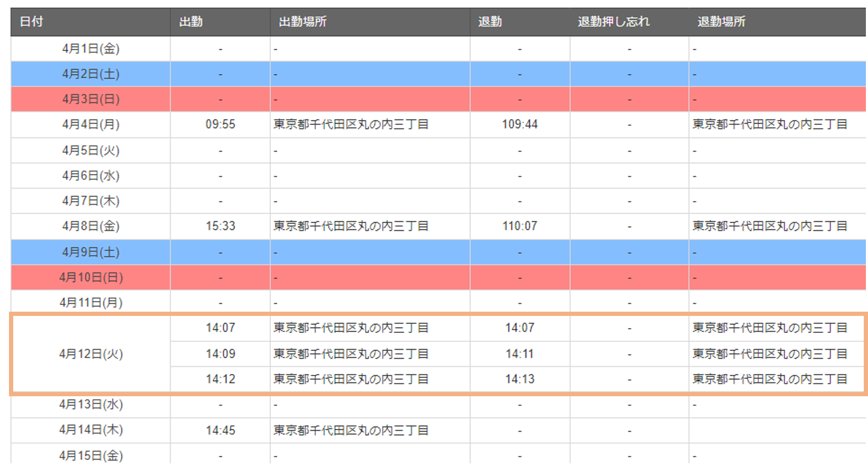Click the 14:09 clock-in time
Viewport: 868px width, 476px height.
[x=220, y=354]
